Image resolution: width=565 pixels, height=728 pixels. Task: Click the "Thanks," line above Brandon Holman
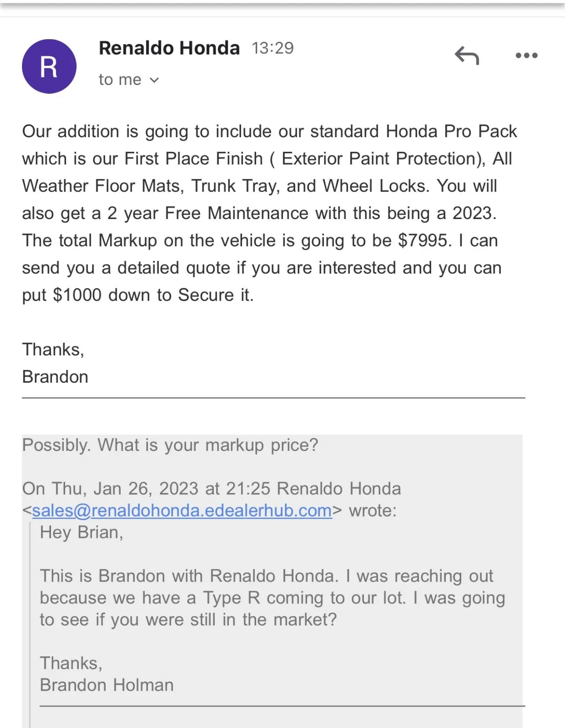coord(71,663)
